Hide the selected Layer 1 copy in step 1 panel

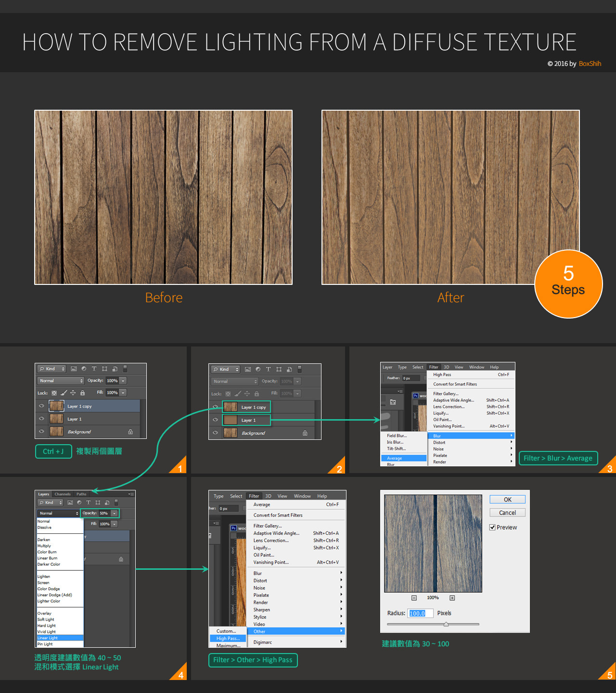click(x=41, y=406)
